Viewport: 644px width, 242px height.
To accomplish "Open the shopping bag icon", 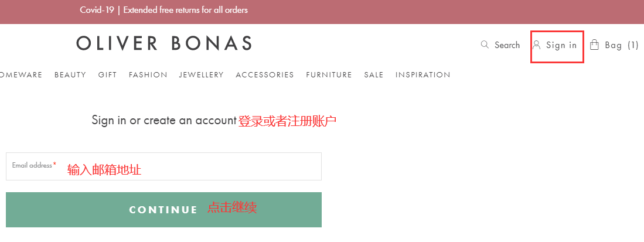I will coord(594,45).
